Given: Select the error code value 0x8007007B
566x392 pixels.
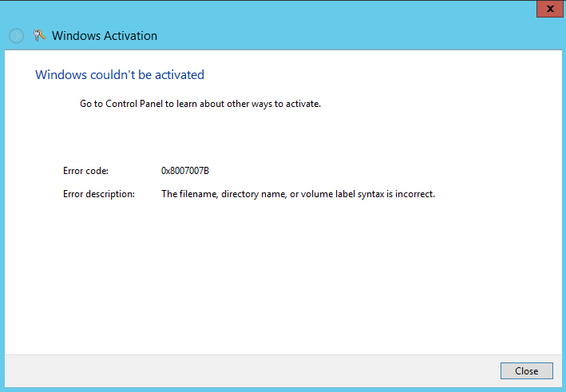Looking at the screenshot, I should (185, 171).
